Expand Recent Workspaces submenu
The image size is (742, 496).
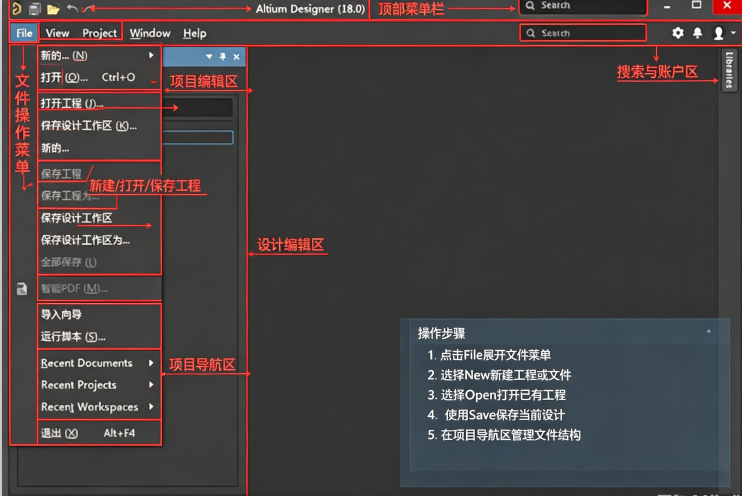98,407
